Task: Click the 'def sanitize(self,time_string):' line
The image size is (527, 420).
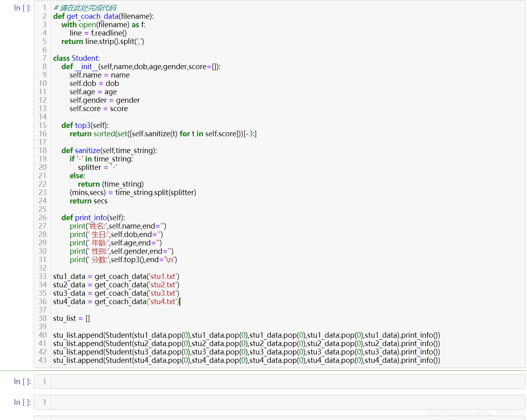Action: tap(109, 150)
